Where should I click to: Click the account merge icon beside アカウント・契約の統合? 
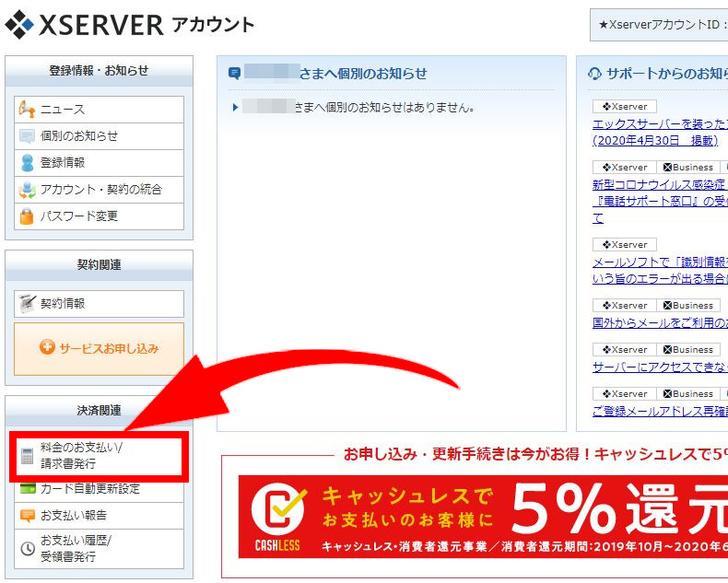coord(27,190)
